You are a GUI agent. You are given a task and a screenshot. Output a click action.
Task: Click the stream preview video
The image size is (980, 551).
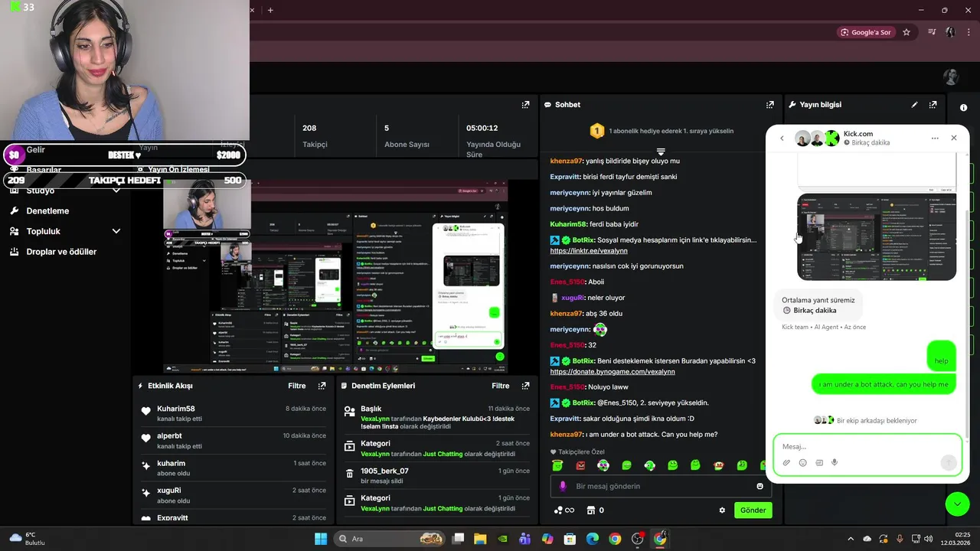tap(335, 277)
